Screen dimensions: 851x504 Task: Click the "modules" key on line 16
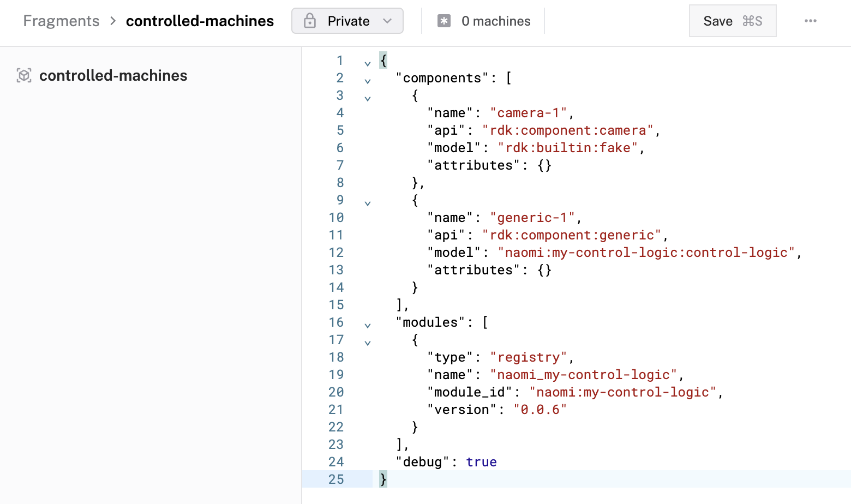coord(430,322)
